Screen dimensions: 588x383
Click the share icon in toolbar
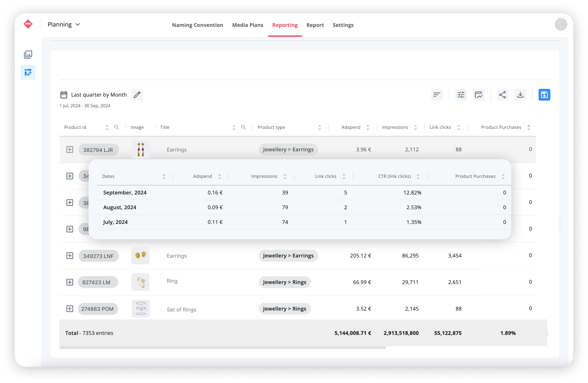[x=502, y=95]
